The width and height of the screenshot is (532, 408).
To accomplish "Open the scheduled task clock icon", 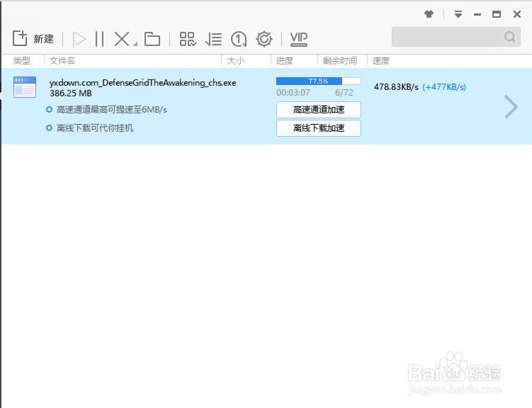I will tap(239, 39).
